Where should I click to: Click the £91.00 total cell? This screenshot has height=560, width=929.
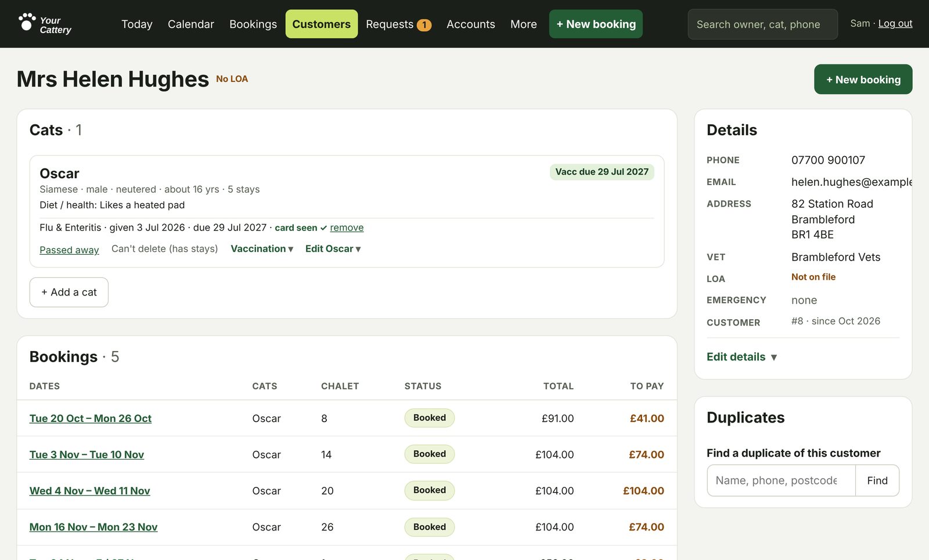(x=557, y=418)
